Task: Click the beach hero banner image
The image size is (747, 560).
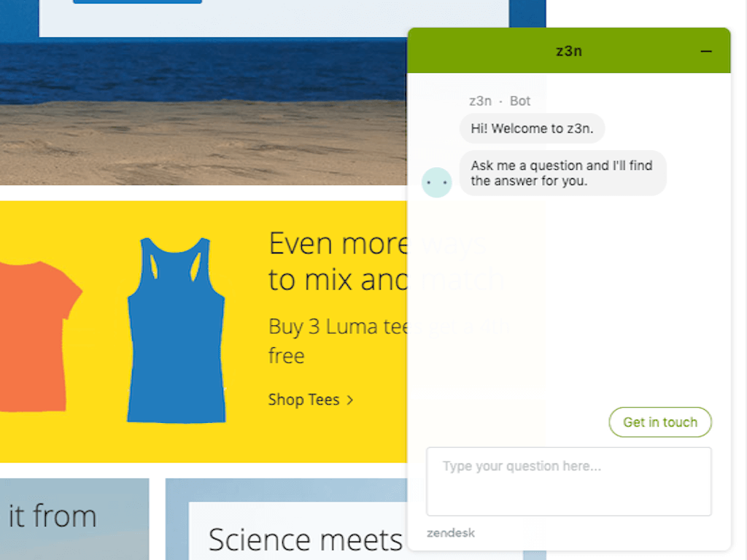Action: tap(204, 112)
